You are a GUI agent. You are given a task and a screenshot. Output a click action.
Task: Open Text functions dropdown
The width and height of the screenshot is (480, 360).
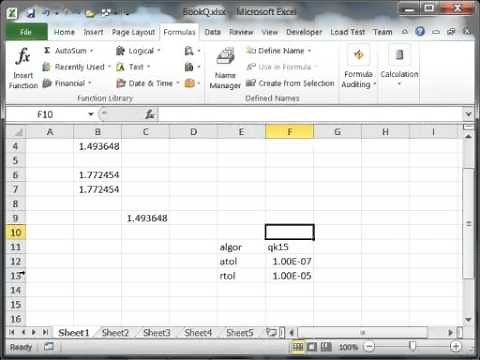133,67
